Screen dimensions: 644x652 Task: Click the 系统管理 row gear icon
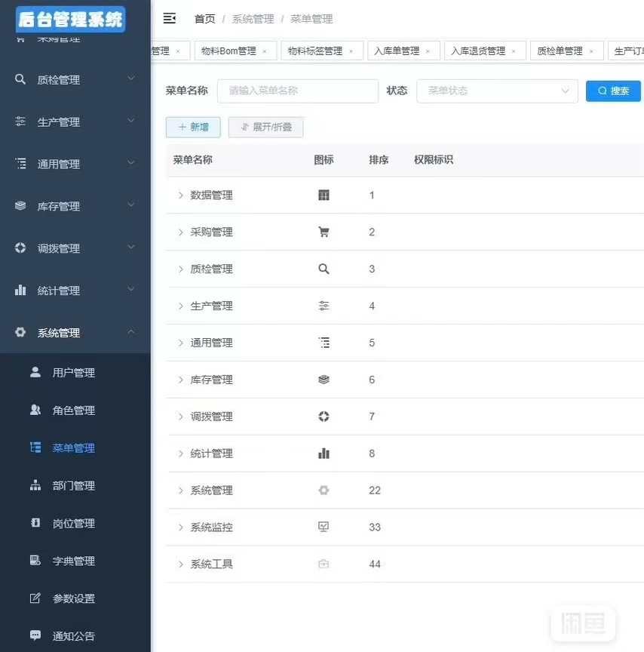(x=324, y=491)
